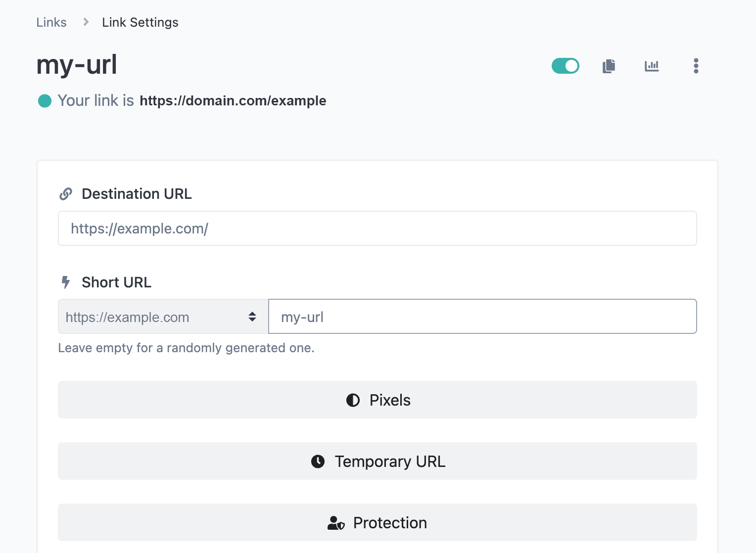Viewport: 756px width, 553px height.
Task: Go to Links breadcrumb
Action: pyautogui.click(x=51, y=22)
